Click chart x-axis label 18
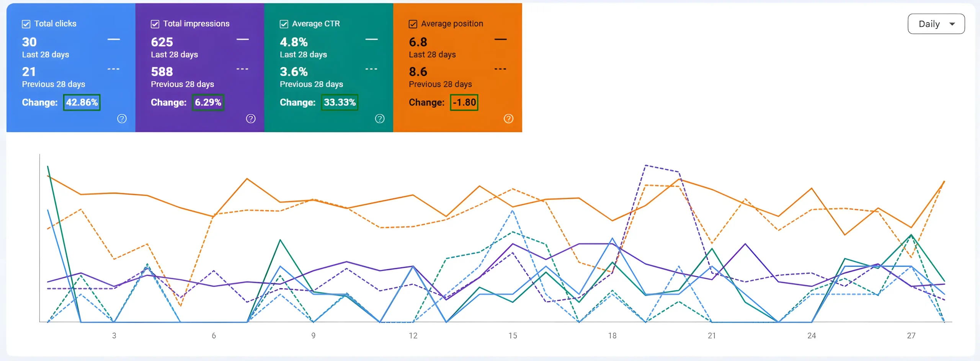The height and width of the screenshot is (361, 980). pyautogui.click(x=612, y=336)
